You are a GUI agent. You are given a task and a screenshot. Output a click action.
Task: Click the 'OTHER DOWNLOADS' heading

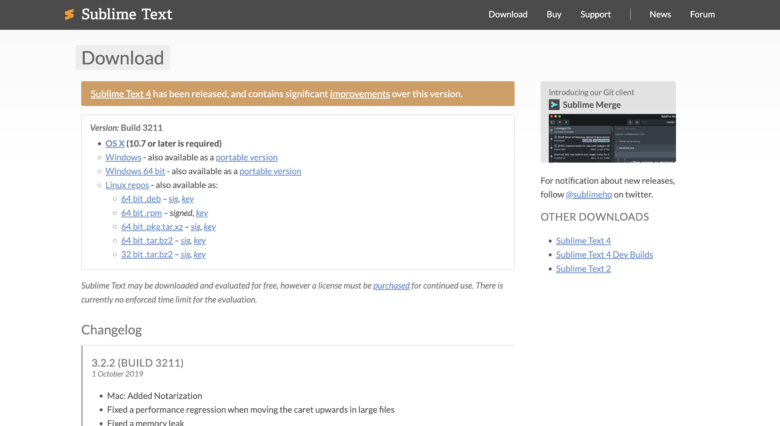(594, 217)
